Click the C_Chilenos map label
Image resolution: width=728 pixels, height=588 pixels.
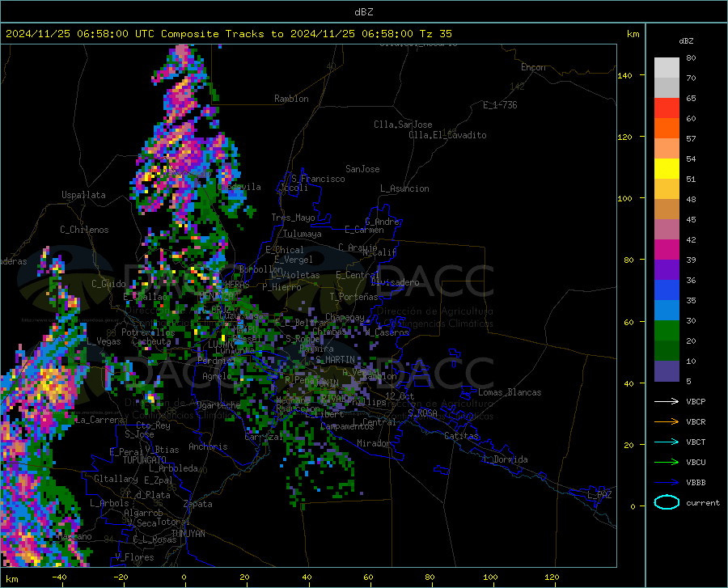click(84, 230)
